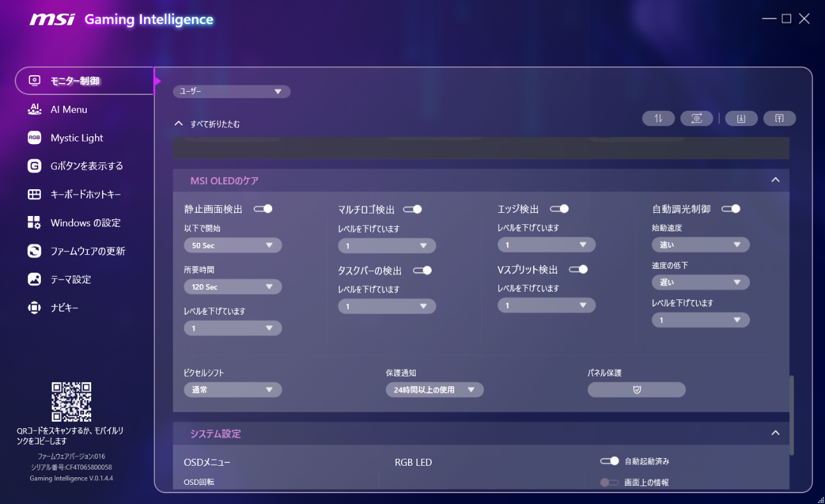Open the 静止画面検出 level dropdown
The width and height of the screenshot is (825, 504).
(x=233, y=328)
